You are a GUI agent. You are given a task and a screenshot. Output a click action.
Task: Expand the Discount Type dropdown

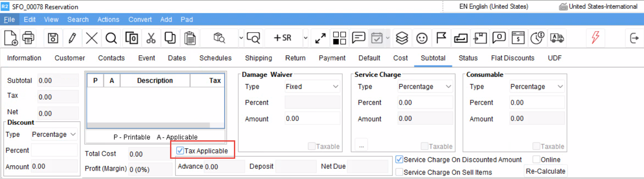pos(54,135)
